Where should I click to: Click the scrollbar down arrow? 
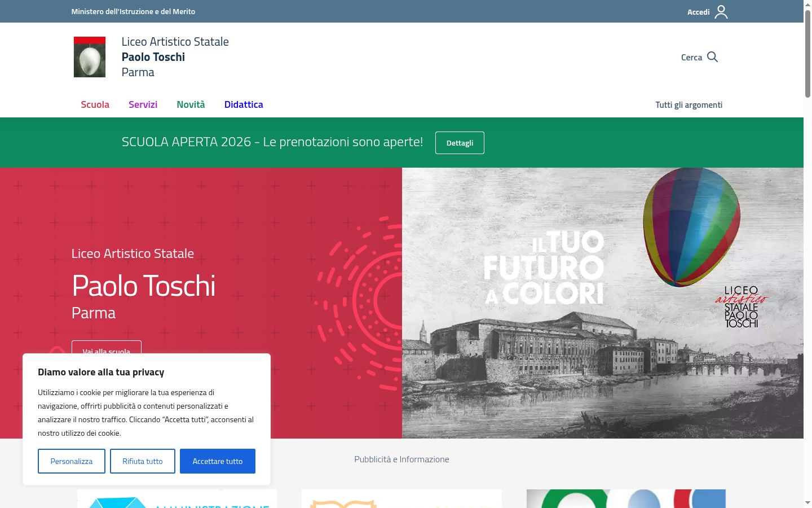[807, 503]
